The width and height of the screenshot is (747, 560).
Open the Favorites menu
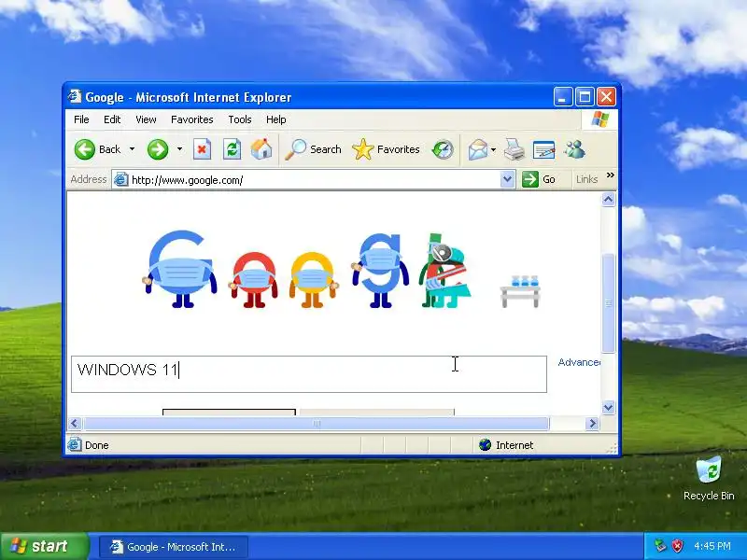pyautogui.click(x=192, y=119)
